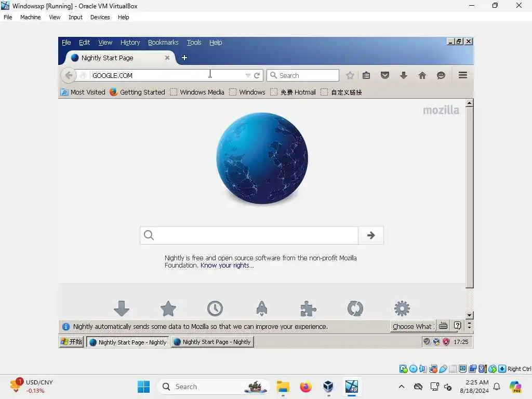532x399 pixels.
Task: Open File Explorer from host taskbar
Action: (283, 387)
